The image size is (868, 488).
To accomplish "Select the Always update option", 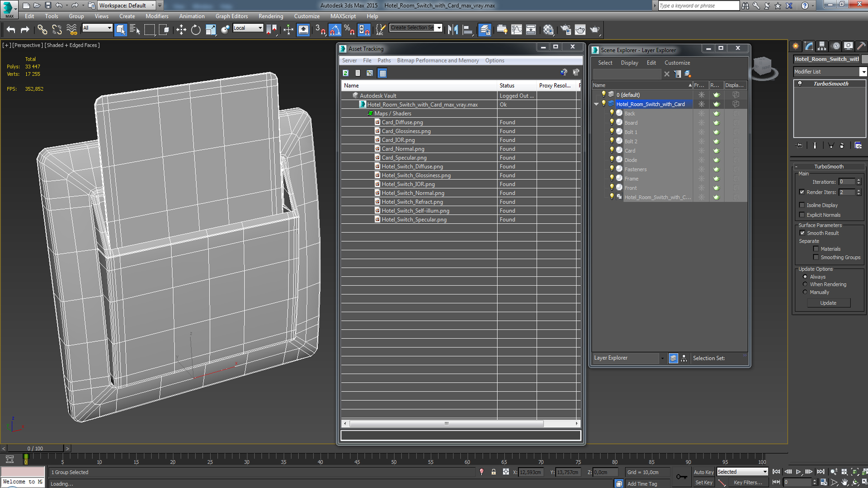I will pyautogui.click(x=805, y=277).
